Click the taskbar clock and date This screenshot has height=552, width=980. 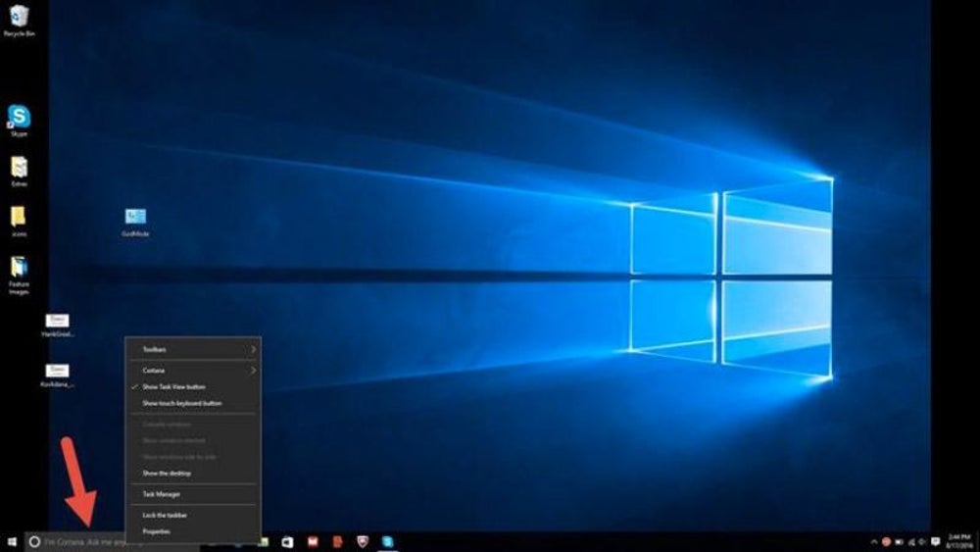959,541
